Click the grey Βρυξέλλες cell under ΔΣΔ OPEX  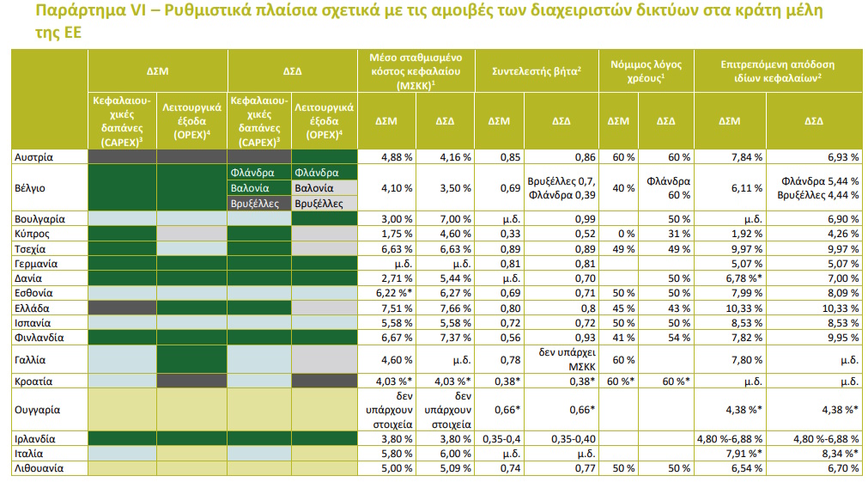click(319, 204)
